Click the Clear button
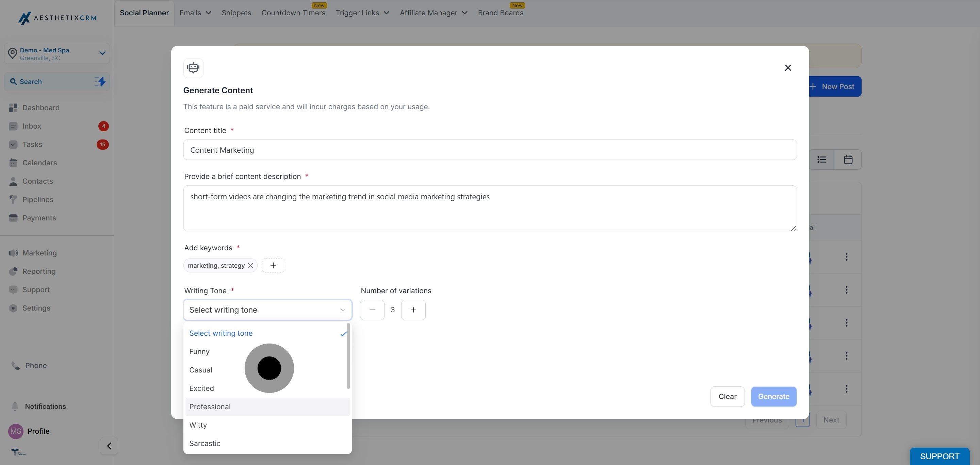The width and height of the screenshot is (980, 465). click(727, 397)
